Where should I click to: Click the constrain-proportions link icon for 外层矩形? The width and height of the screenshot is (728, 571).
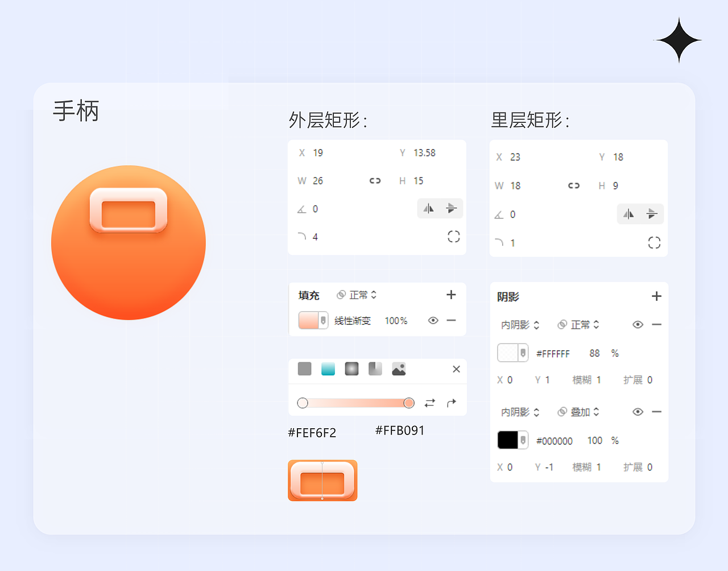(375, 180)
